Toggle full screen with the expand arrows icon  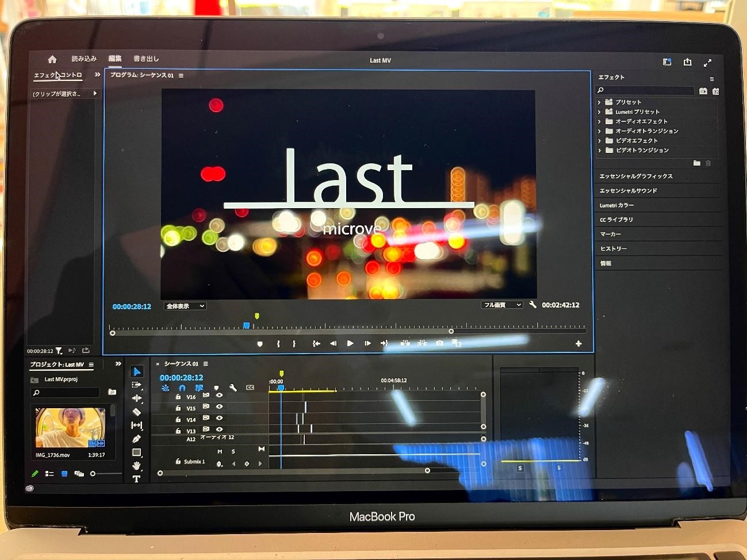coord(708,63)
